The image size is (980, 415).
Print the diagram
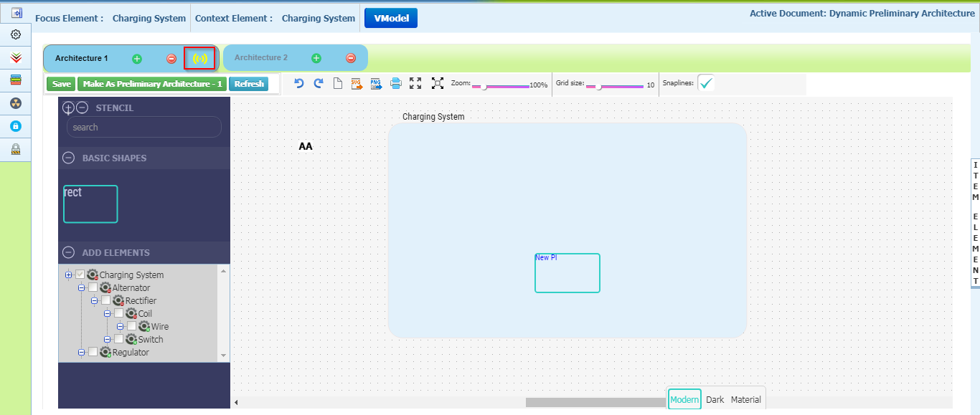(x=395, y=84)
